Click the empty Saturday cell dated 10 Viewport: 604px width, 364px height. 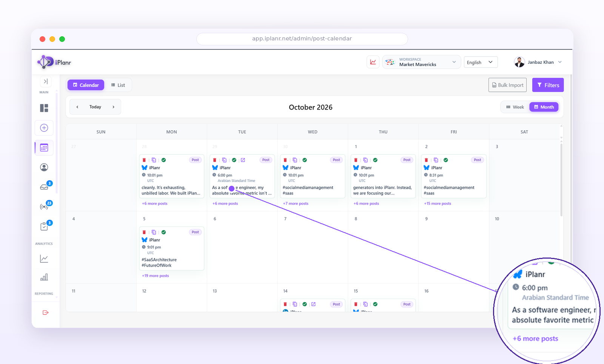(x=524, y=247)
